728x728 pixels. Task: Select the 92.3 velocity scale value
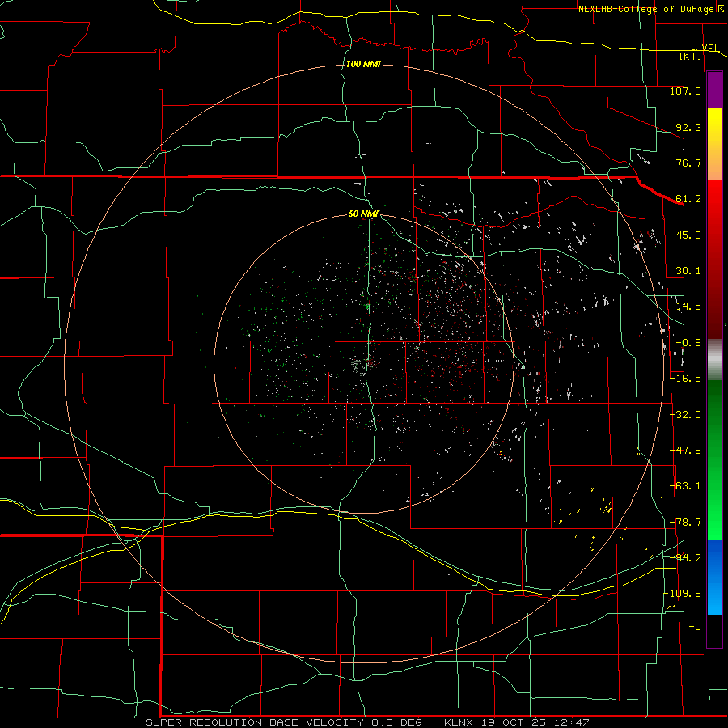(688, 127)
